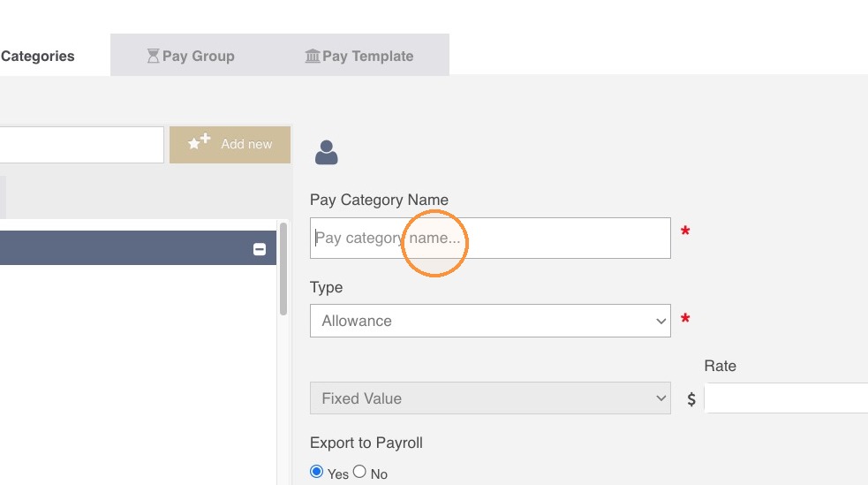
Task: Click the hourglass icon on Pay Group
Action: [x=153, y=56]
